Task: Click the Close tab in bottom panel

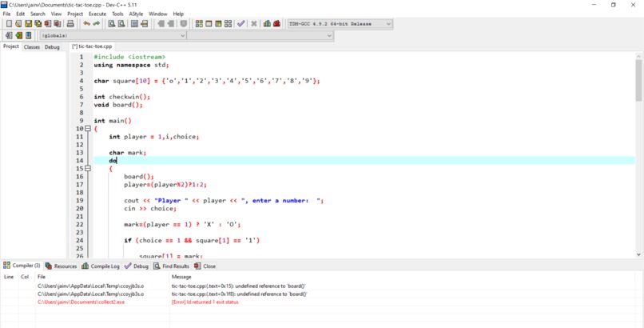Action: (x=205, y=266)
